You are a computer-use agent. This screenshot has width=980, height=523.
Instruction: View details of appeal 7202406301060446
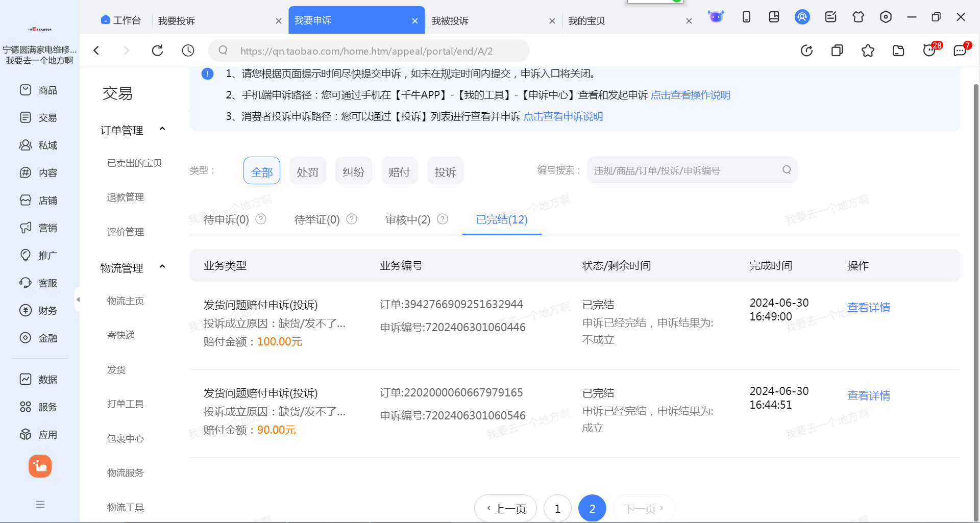coord(869,307)
